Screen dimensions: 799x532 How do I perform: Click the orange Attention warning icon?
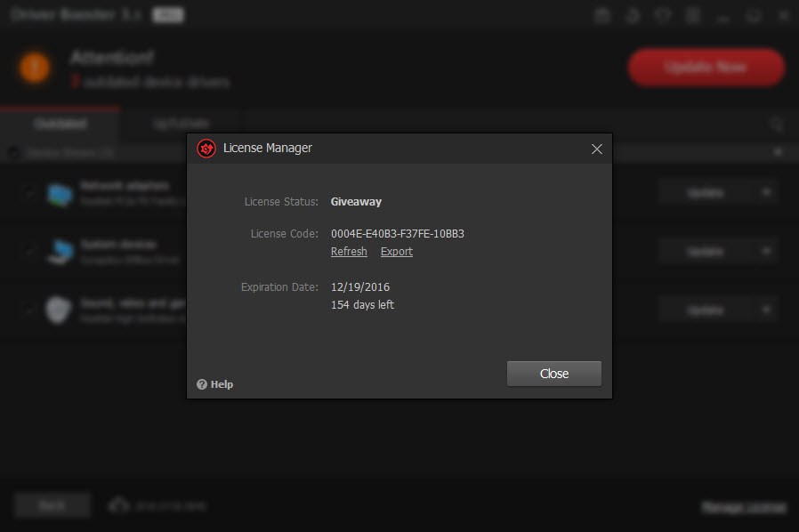(35, 68)
